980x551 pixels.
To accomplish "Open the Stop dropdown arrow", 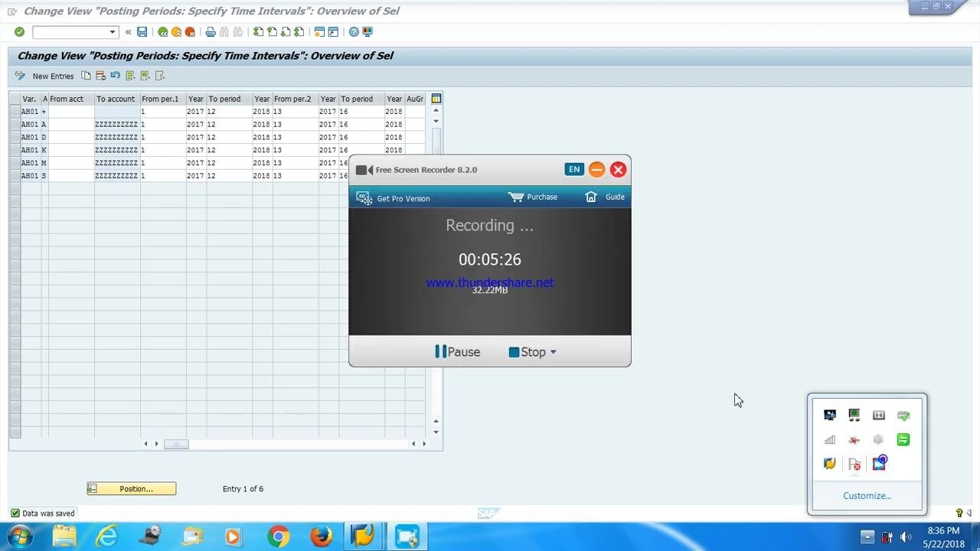I will (553, 352).
